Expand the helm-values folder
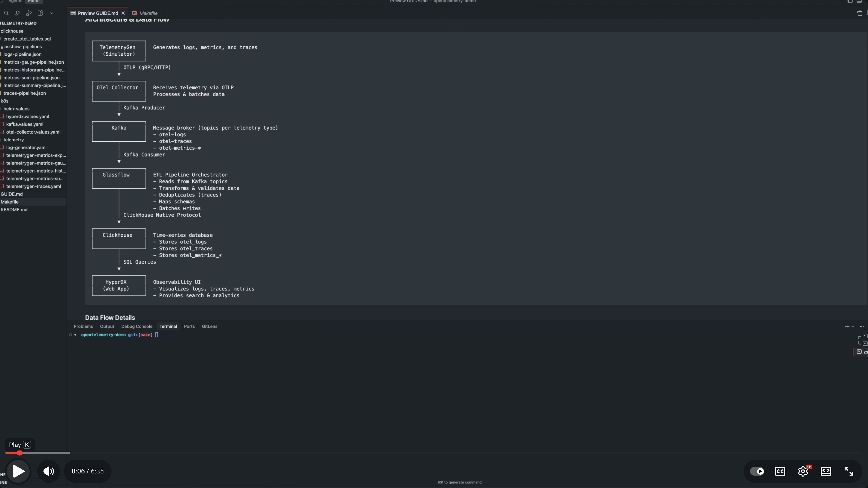Image resolution: width=868 pixels, height=488 pixels. click(16, 109)
